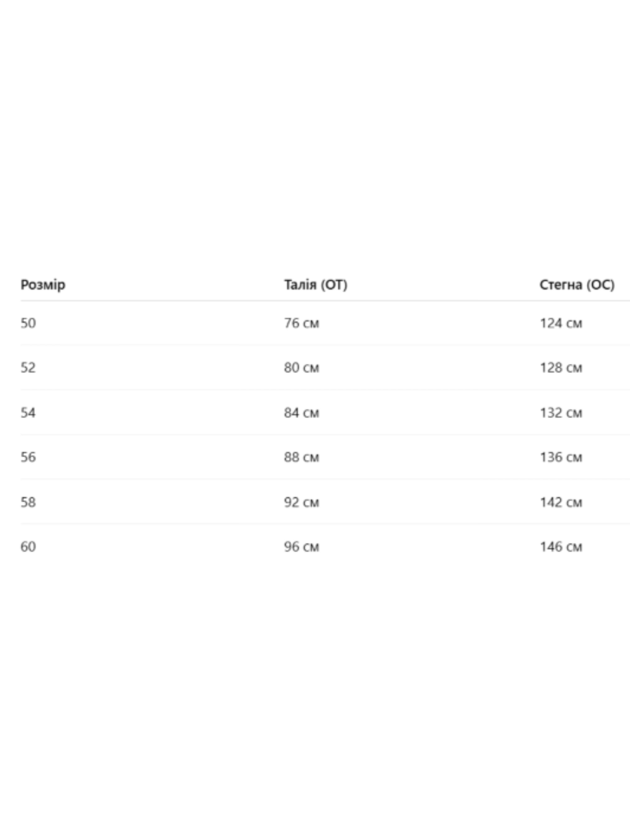Select size 50 in the table
Screen dimensions: 630x840
click(28, 323)
